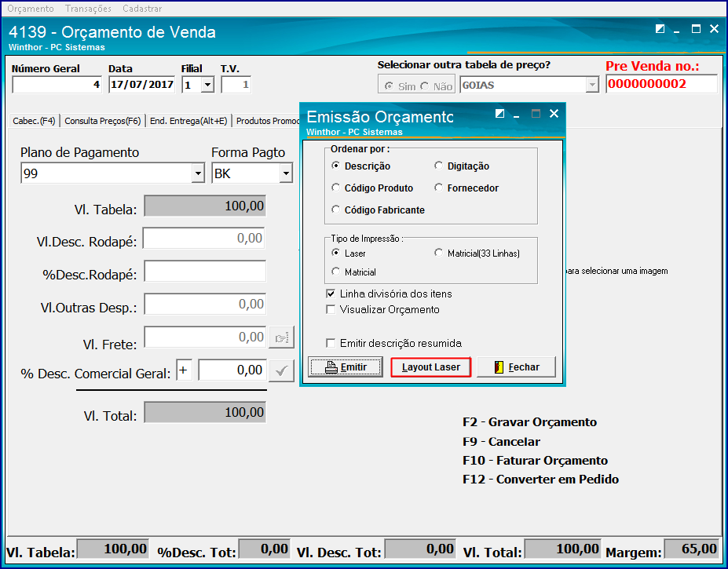Image resolution: width=728 pixels, height=569 pixels.
Task: Click the F10 - Faturar Orçamento text
Action: (536, 461)
